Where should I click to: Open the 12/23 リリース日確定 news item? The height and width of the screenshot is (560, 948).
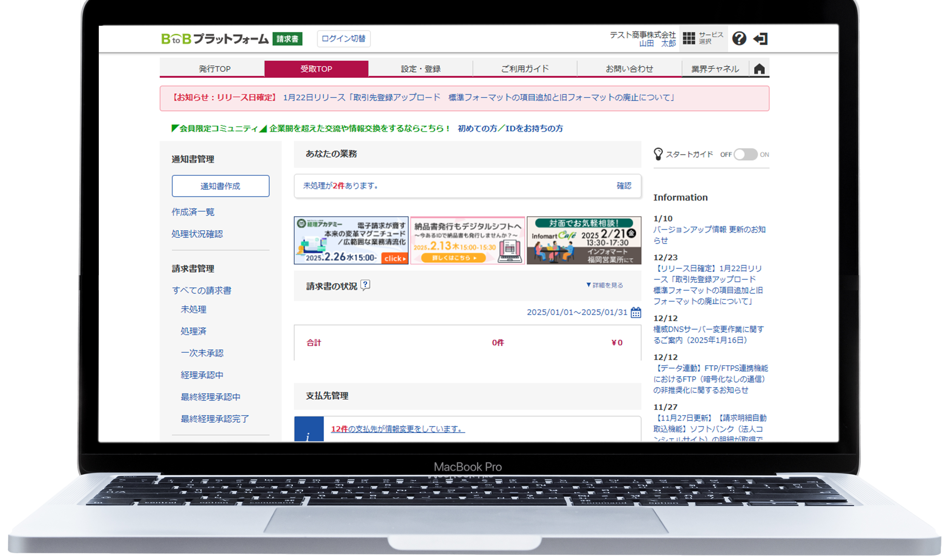coord(708,284)
